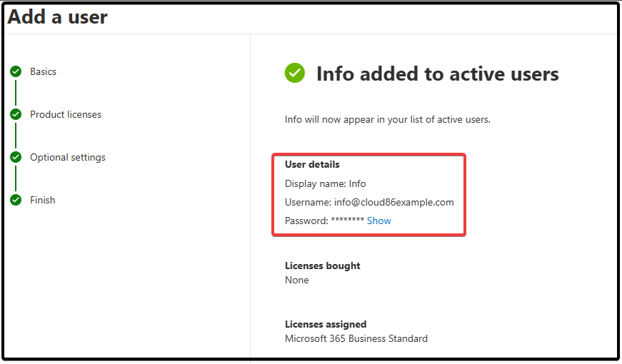Click the Add a user heading
This screenshot has height=364, width=622.
click(x=58, y=17)
